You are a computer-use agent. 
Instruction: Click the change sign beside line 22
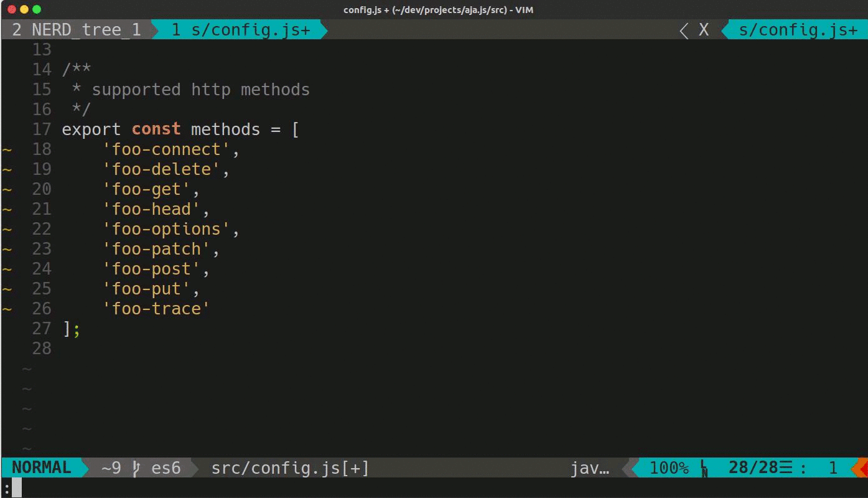coord(7,230)
